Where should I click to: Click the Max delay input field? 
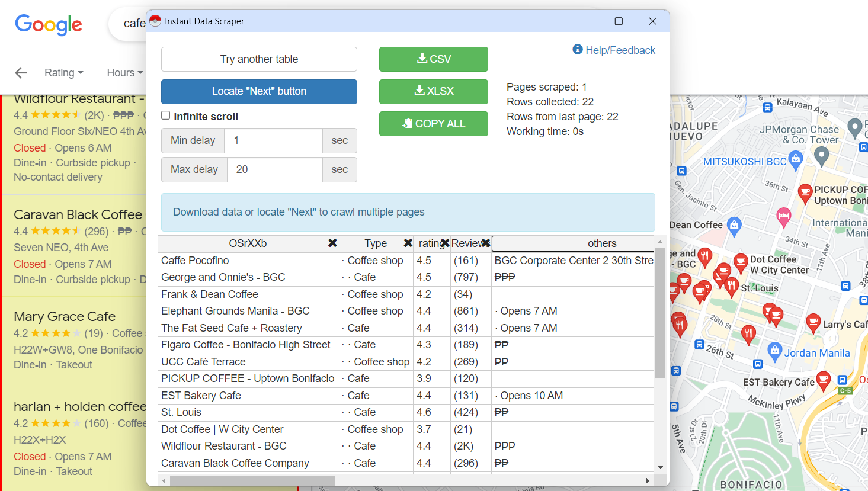[274, 169]
